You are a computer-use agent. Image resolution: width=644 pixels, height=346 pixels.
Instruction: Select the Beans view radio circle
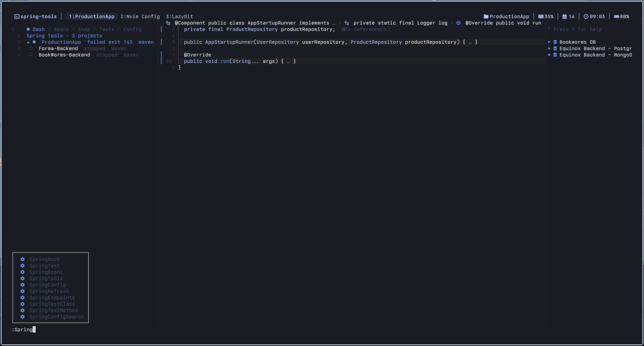(49, 29)
